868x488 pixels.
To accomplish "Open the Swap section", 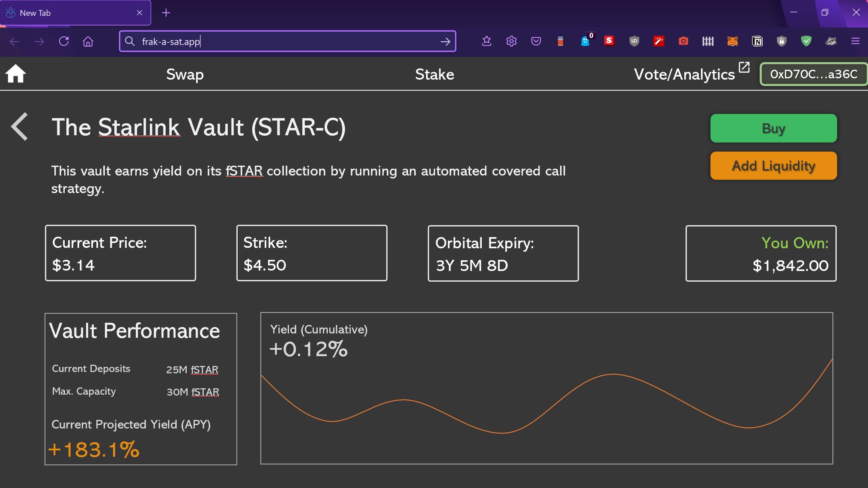I will 185,74.
